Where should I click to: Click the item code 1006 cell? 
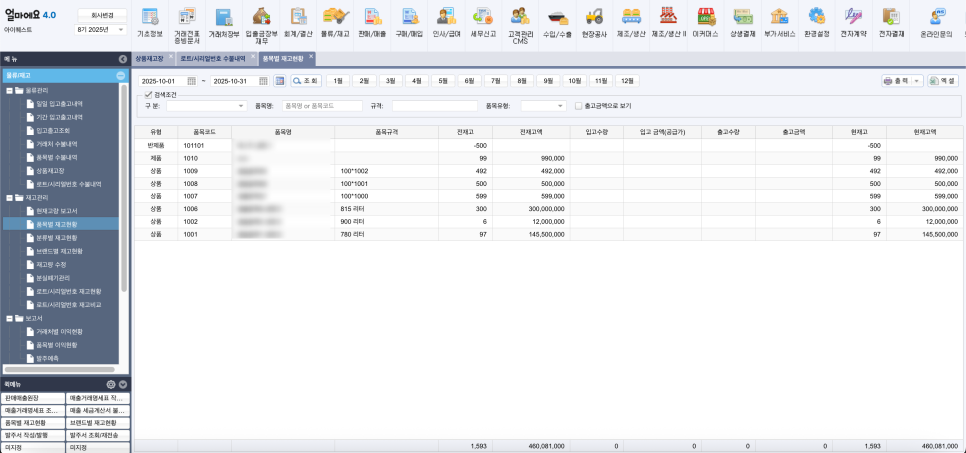click(x=205, y=209)
